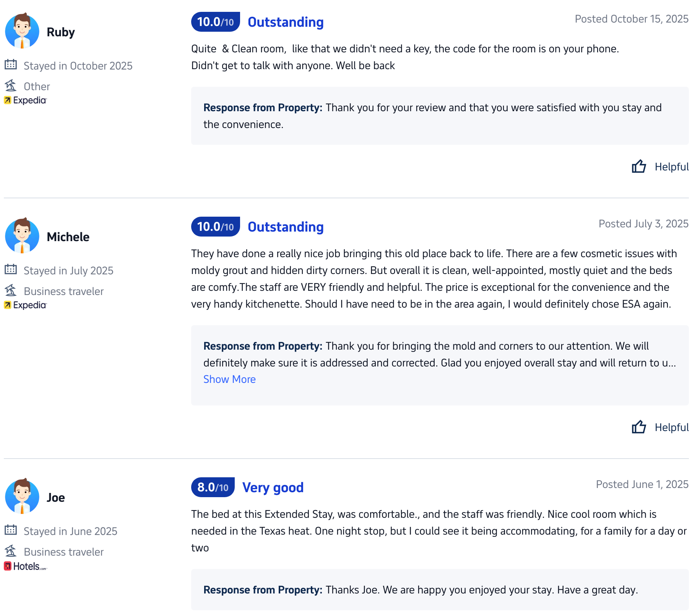This screenshot has height=616, width=695.
Task: Click the Posted October 15, 2025 date
Action: pos(632,19)
